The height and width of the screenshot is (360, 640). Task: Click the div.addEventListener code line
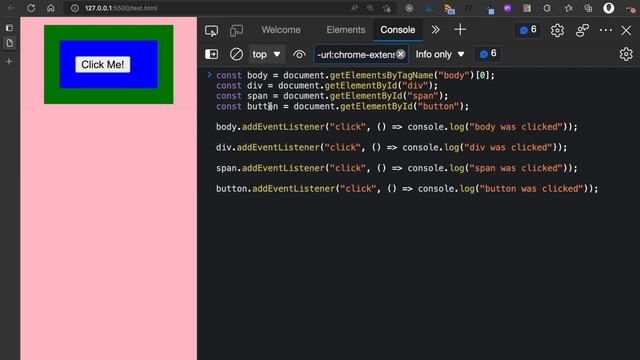coord(391,147)
